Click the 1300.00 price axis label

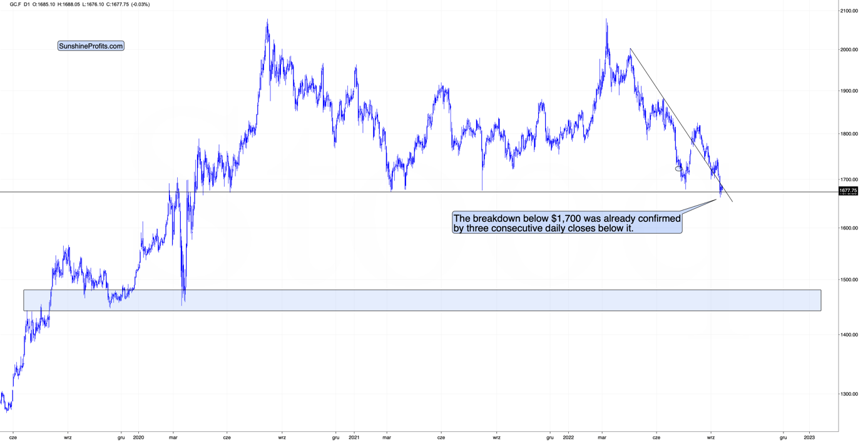click(x=850, y=394)
